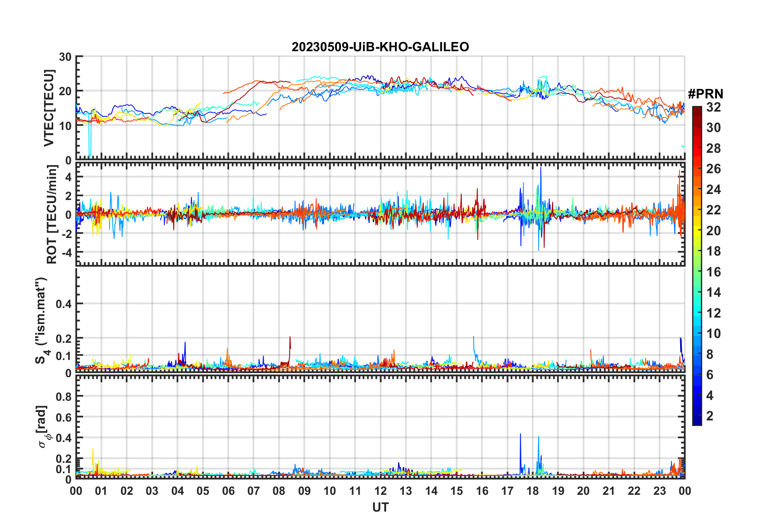
Task: Click the plot title 20230509-UiB-KHO-GALILEO
Action: (x=380, y=47)
